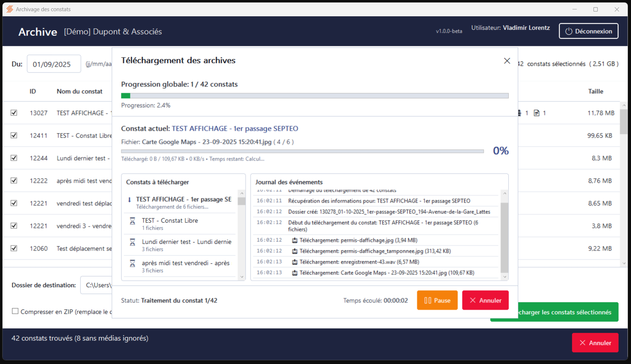The height and width of the screenshot is (364, 631).
Task: Click the Déconnexion button
Action: tap(588, 31)
